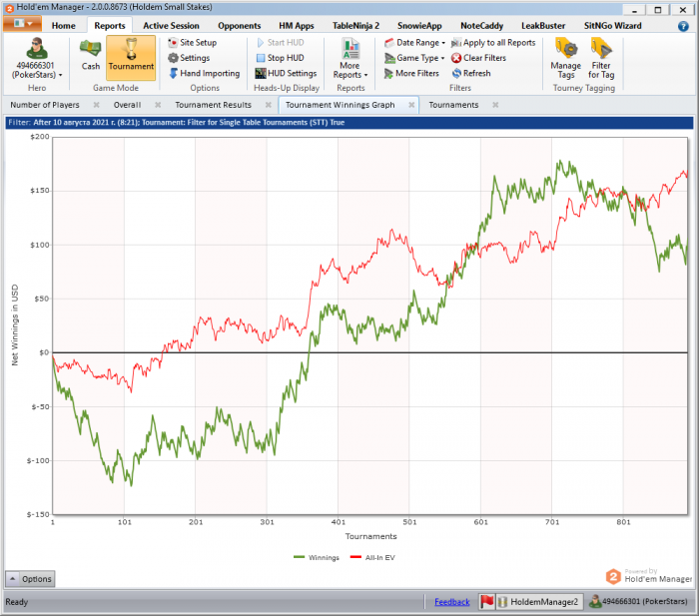Select Tournament Winnings Graph report tab
Viewport: 699px width, 616px height.
coord(341,105)
